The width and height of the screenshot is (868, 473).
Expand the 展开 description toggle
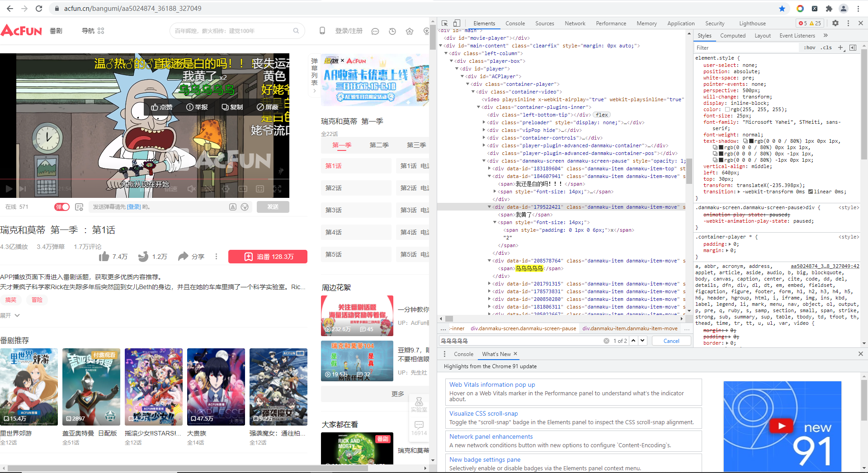click(10, 315)
